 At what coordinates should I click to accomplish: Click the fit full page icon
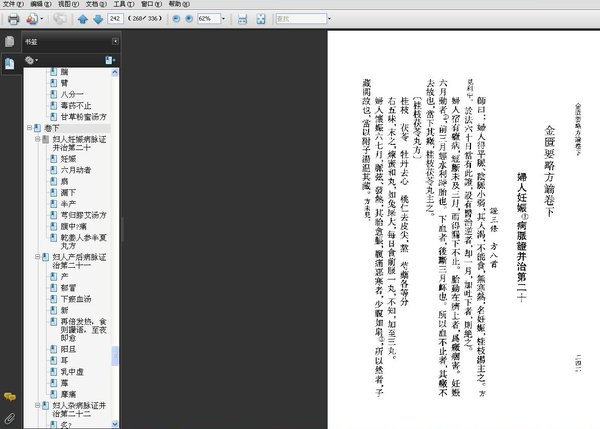[x=261, y=19]
